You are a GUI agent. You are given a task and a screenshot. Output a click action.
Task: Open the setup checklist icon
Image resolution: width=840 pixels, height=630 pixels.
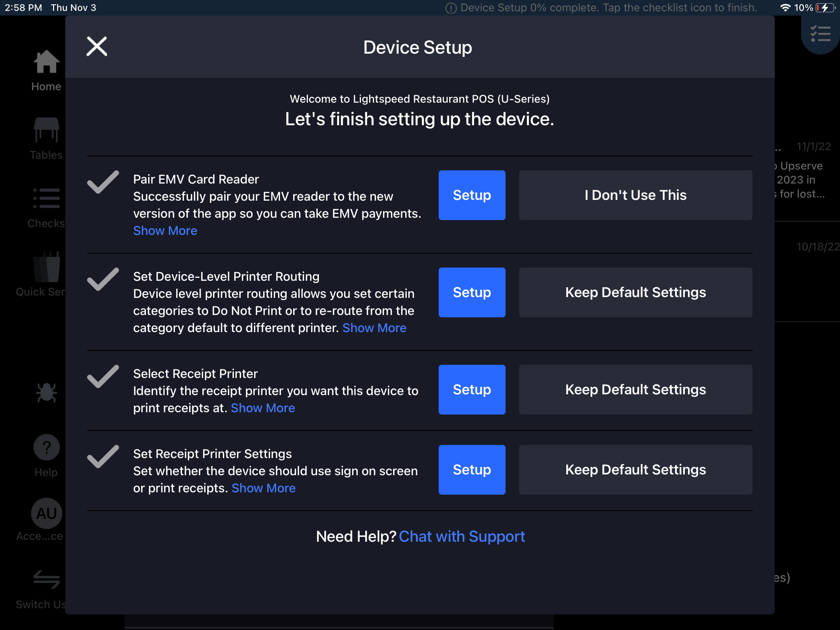821,34
